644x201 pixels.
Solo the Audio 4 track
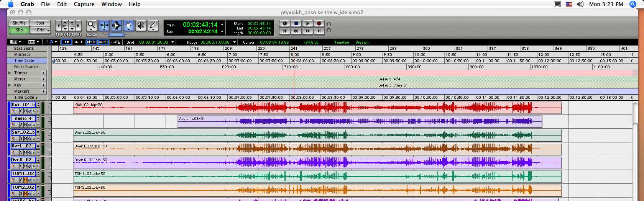click(21, 125)
